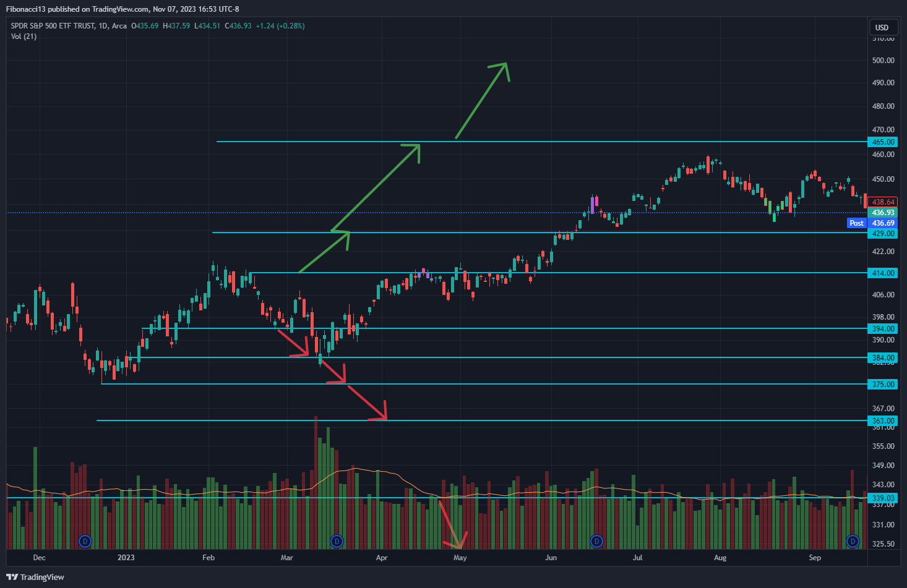The height and width of the screenshot is (588, 907).
Task: Select the red arrow pointing to 363.00 line
Action: coord(368,403)
